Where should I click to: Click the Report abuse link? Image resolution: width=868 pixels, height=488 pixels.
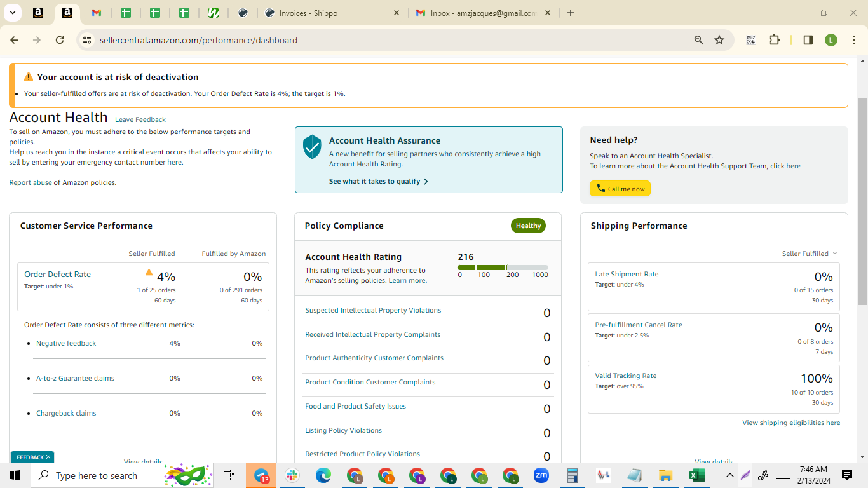[31, 182]
